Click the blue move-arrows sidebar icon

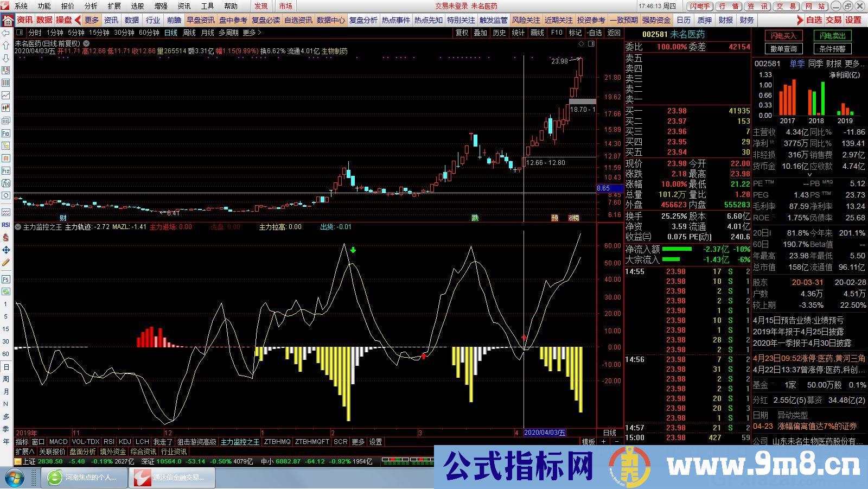(x=6, y=250)
